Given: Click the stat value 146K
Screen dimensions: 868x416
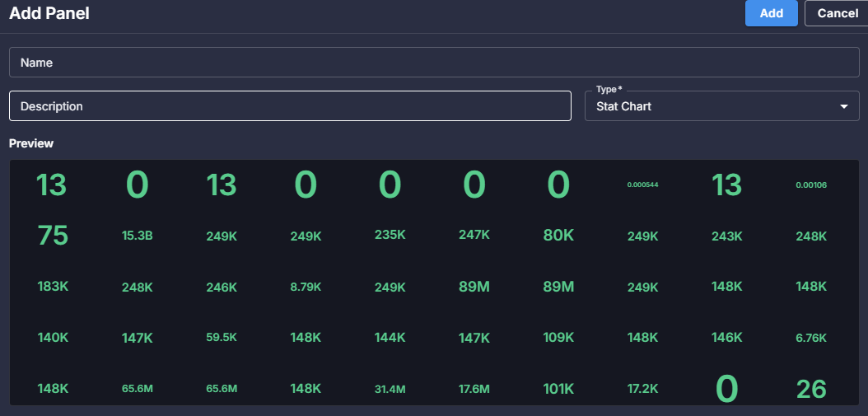Looking at the screenshot, I should [x=727, y=338].
